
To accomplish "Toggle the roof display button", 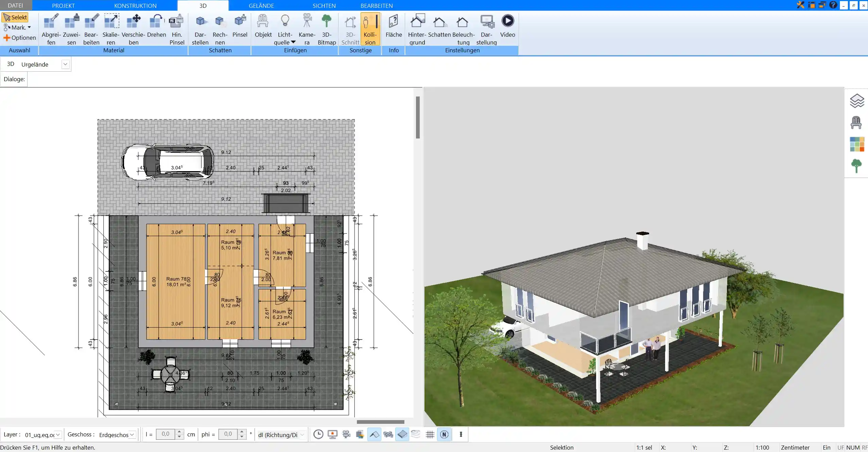I will [x=374, y=434].
